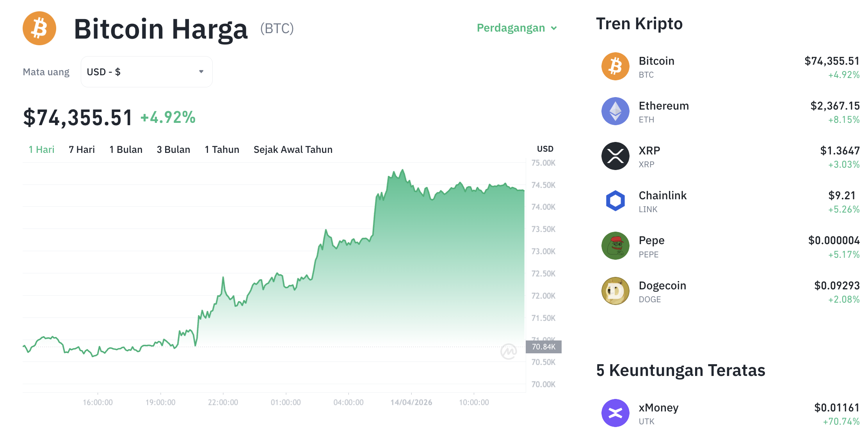Select the Ethereum icon in Tren Kripto
The width and height of the screenshot is (868, 436).
click(615, 111)
